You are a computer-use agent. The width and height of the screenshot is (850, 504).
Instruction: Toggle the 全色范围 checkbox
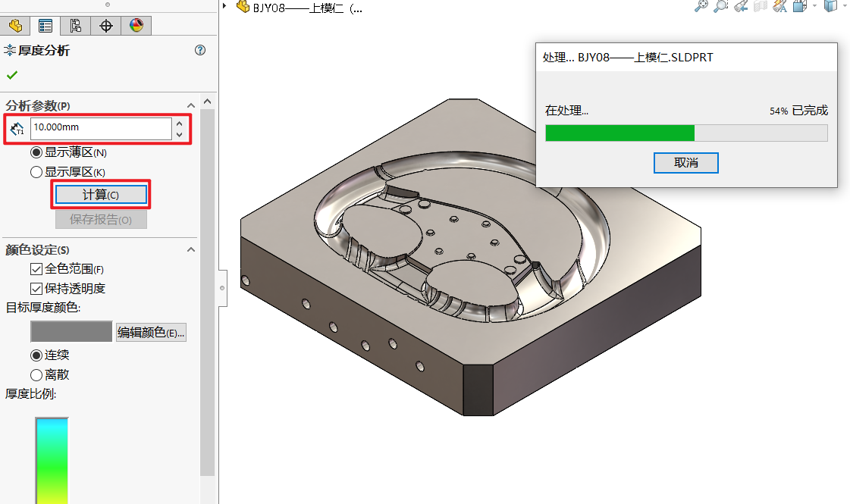pyautogui.click(x=36, y=269)
